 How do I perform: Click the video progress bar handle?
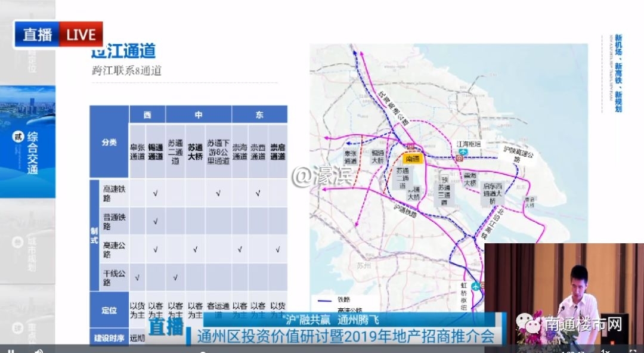tap(203, 351)
